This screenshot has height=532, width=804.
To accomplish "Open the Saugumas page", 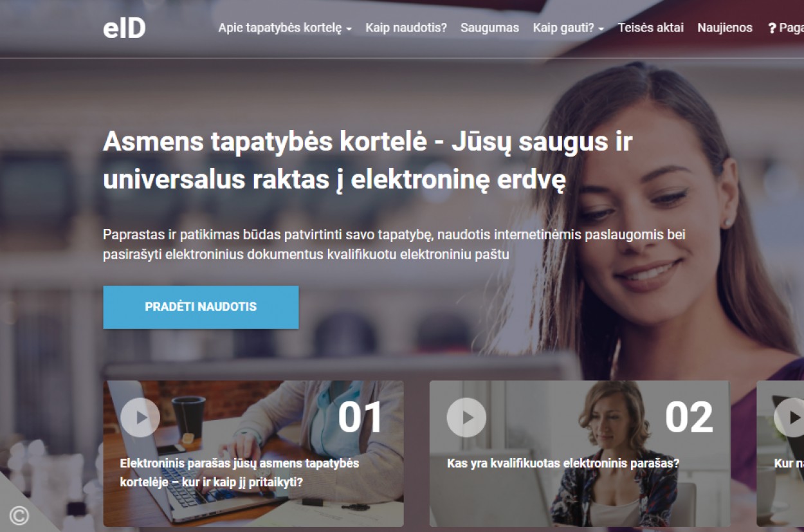I will click(489, 28).
